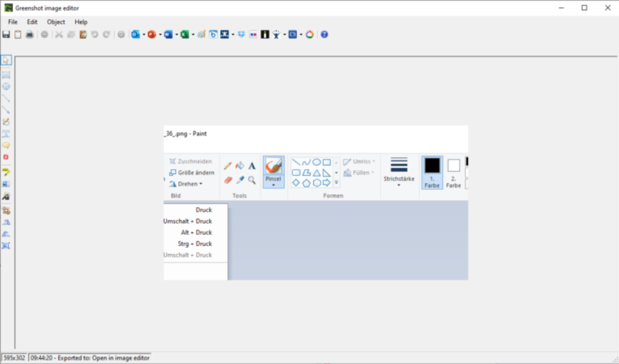The height and width of the screenshot is (364, 619).
Task: Save the image with the floppy disk icon
Action: tap(6, 35)
